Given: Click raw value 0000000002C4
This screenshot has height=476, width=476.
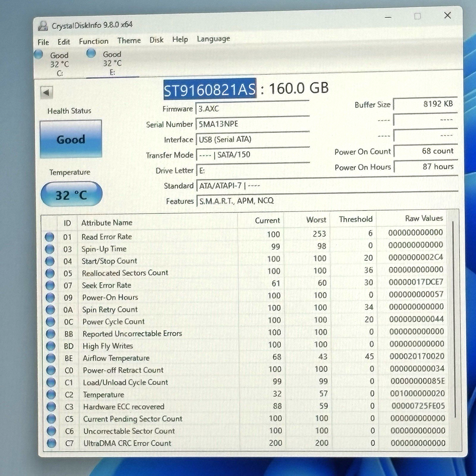Looking at the screenshot, I should (x=416, y=258).
